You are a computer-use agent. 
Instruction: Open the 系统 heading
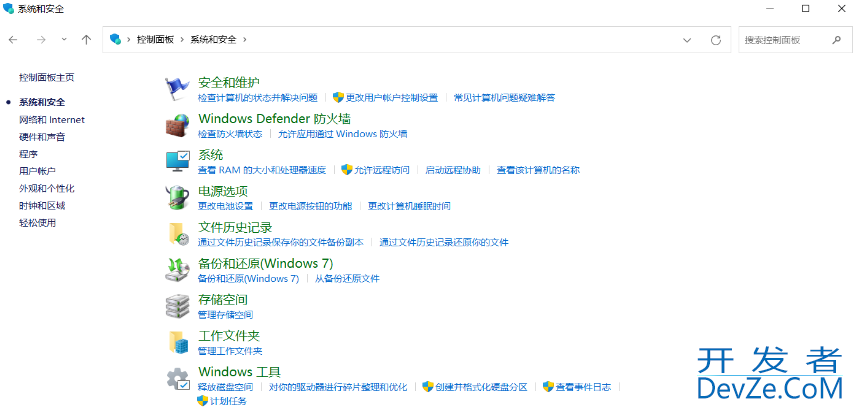[211, 155]
